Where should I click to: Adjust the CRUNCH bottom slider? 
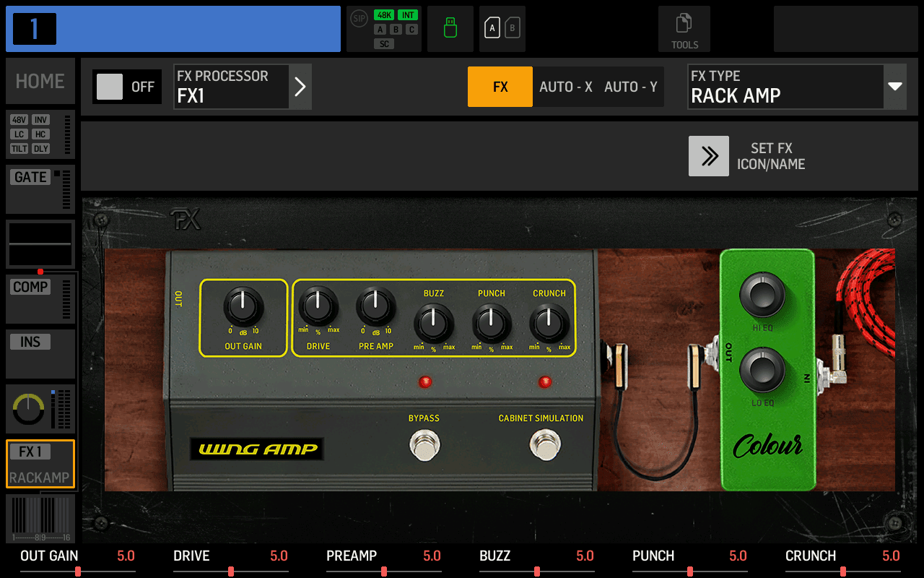click(843, 571)
